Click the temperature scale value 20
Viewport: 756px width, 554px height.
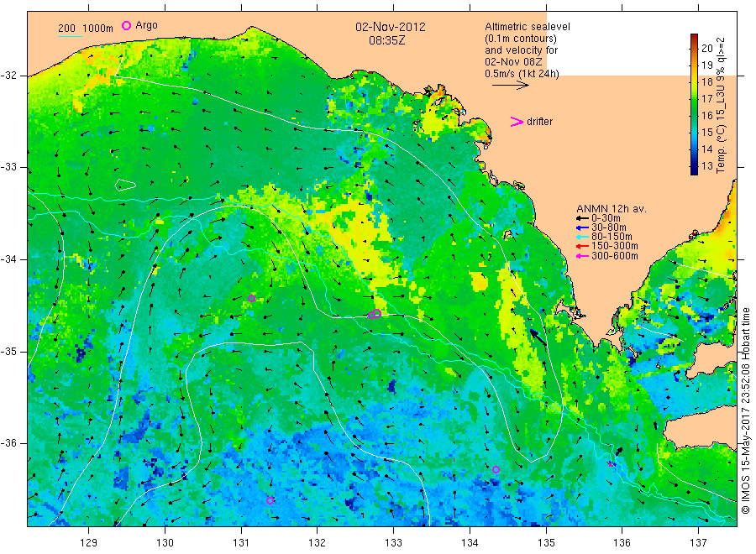[706, 48]
